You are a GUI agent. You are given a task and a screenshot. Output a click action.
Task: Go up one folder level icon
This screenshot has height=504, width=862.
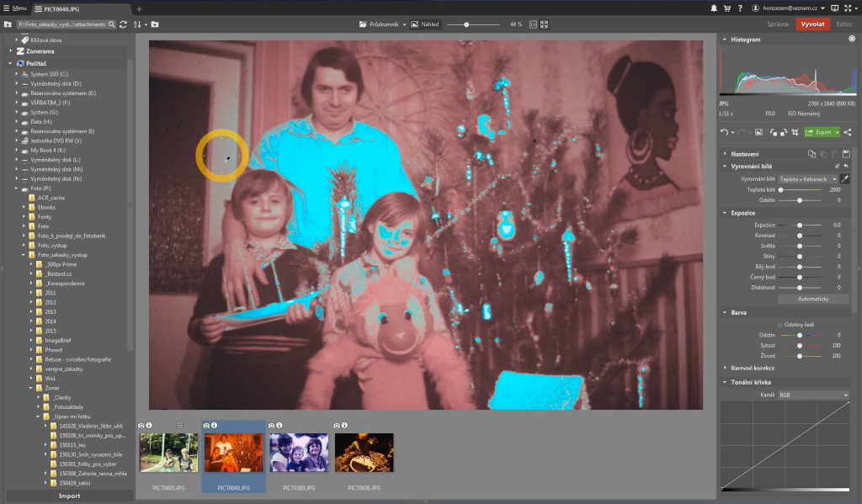point(8,24)
